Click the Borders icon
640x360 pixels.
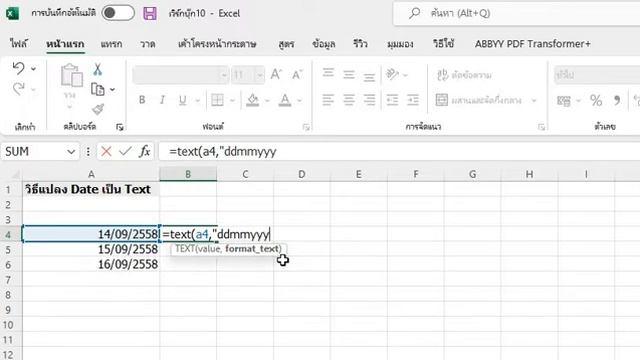click(217, 100)
